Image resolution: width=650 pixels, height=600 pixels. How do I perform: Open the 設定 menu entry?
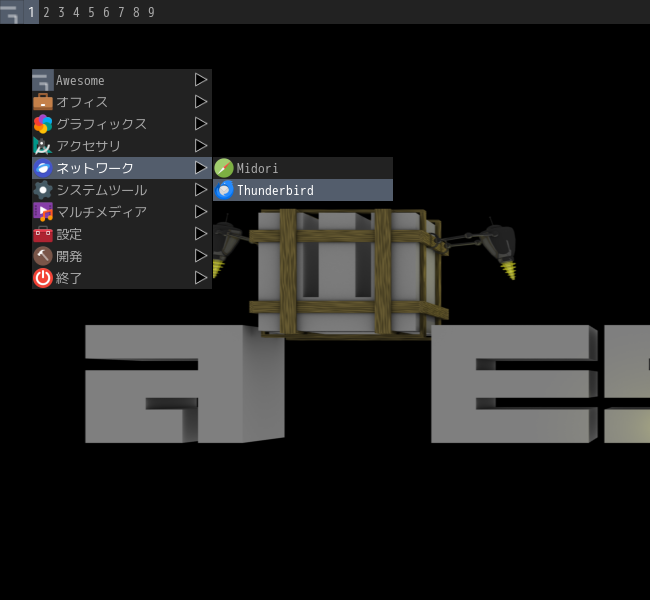click(122, 234)
